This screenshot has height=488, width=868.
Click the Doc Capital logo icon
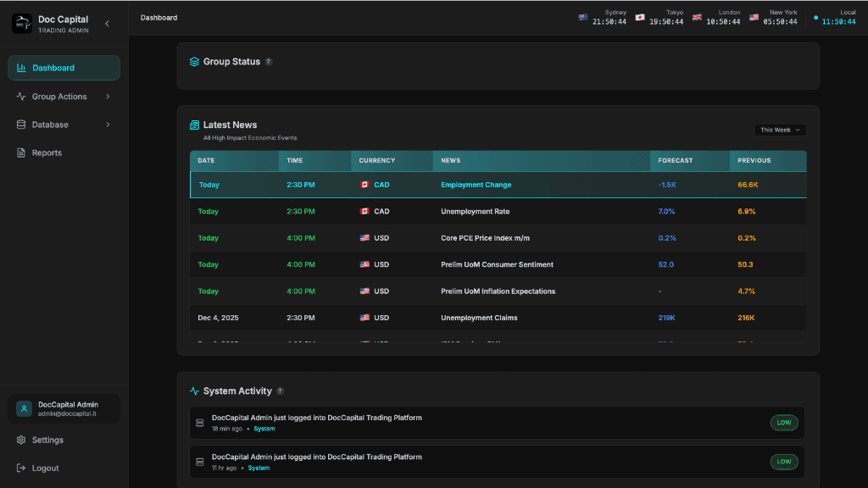20,24
